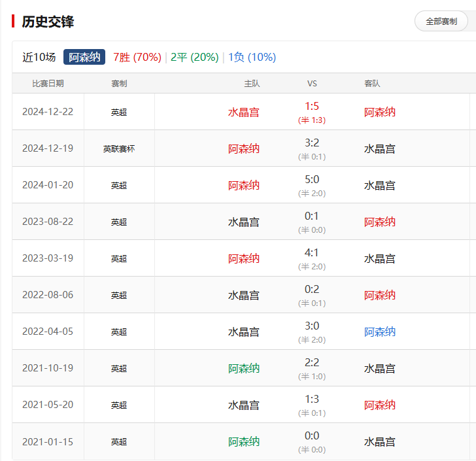Viewport: 476px width, 461px height.
Task: Open away team 阿森纳 in 2024-12-22 row
Action: click(x=380, y=112)
